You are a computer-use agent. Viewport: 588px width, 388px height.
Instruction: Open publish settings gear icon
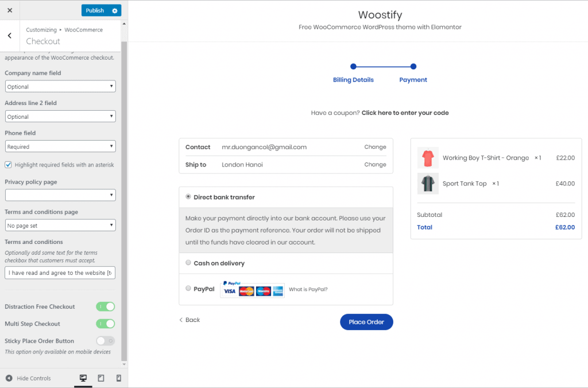pyautogui.click(x=115, y=10)
